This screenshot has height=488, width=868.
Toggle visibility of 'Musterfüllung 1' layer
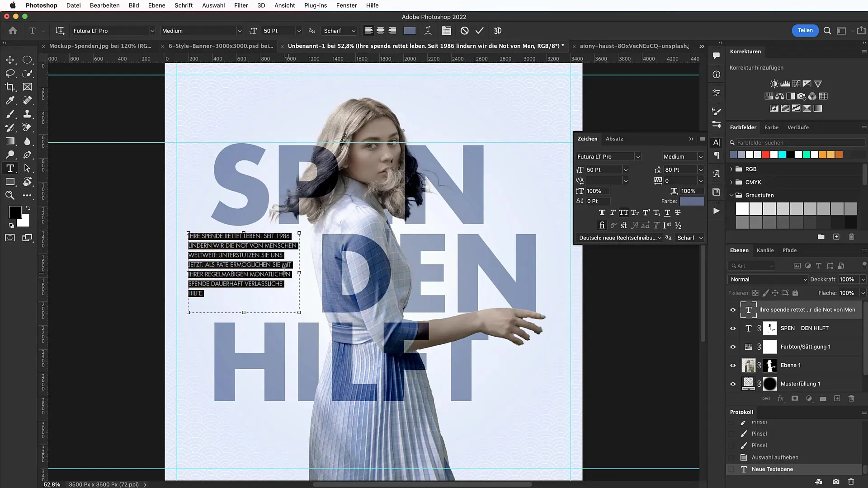click(733, 384)
